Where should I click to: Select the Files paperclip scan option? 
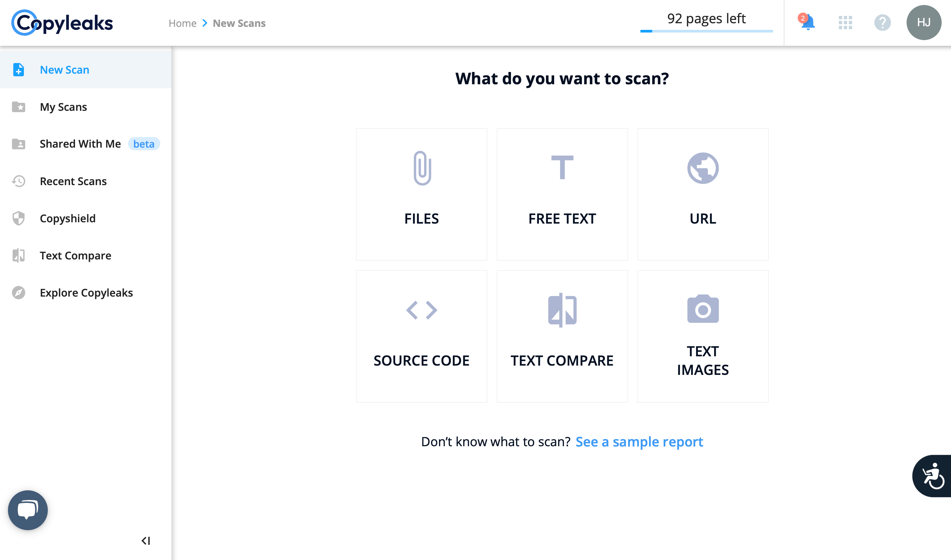421,194
